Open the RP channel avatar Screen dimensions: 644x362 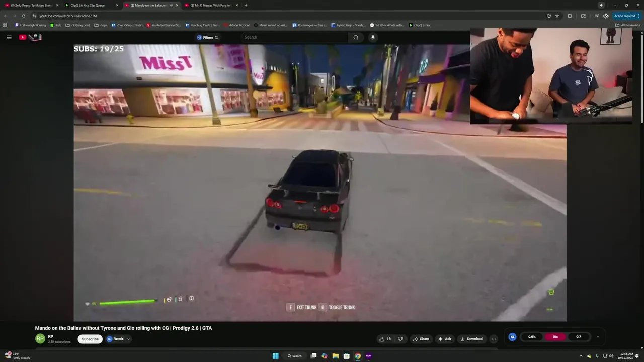tap(40, 339)
